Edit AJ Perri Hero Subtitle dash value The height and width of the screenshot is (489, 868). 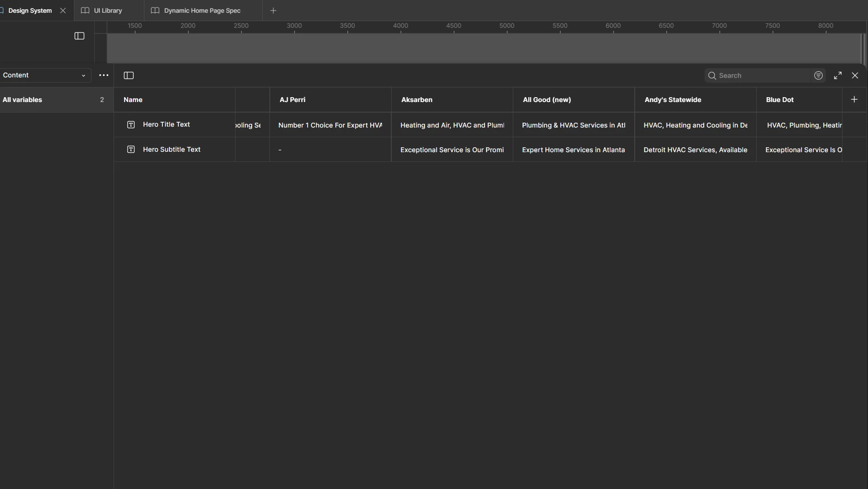pyautogui.click(x=331, y=150)
